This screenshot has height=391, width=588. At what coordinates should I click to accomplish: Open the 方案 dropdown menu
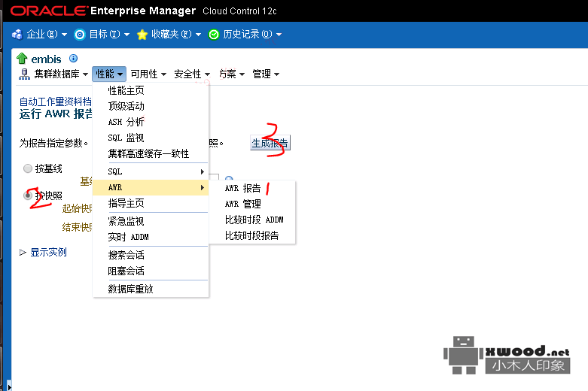232,74
